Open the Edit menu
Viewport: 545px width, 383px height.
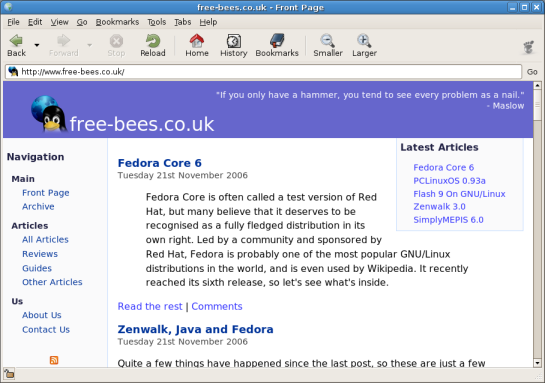35,22
